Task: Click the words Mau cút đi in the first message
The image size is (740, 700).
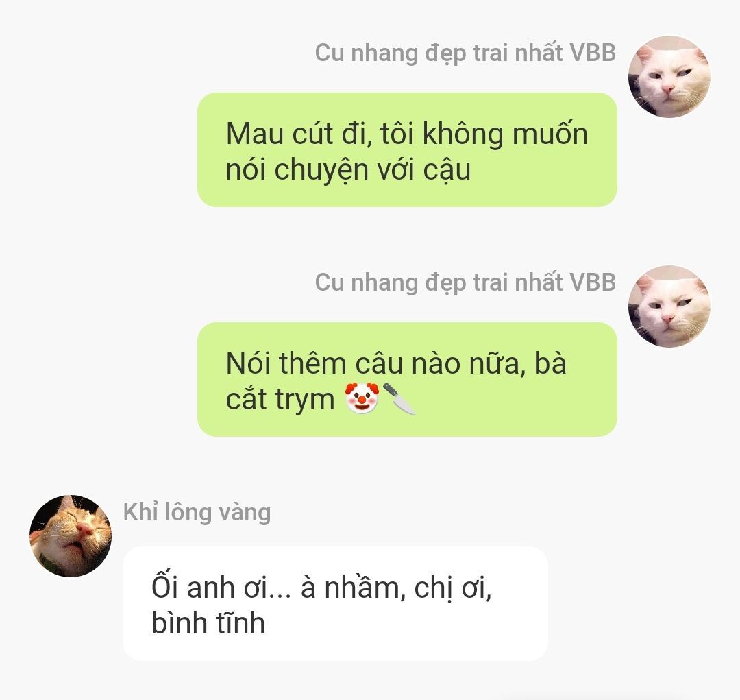Action: tap(299, 134)
